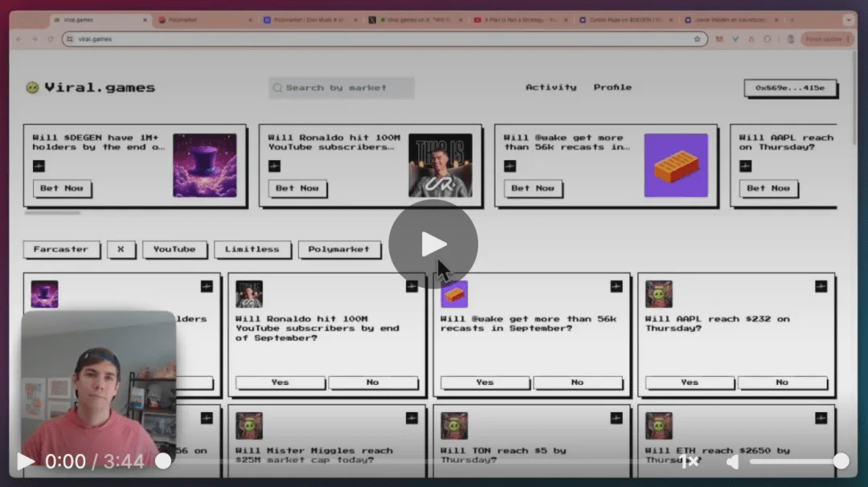Click the plus icon on the @wake market tile

tap(616, 287)
